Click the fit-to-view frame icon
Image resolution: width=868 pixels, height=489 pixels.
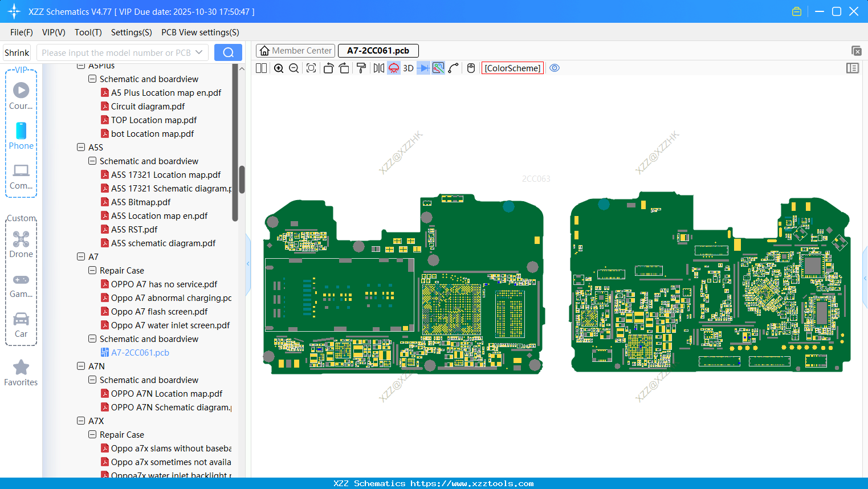pyautogui.click(x=311, y=68)
